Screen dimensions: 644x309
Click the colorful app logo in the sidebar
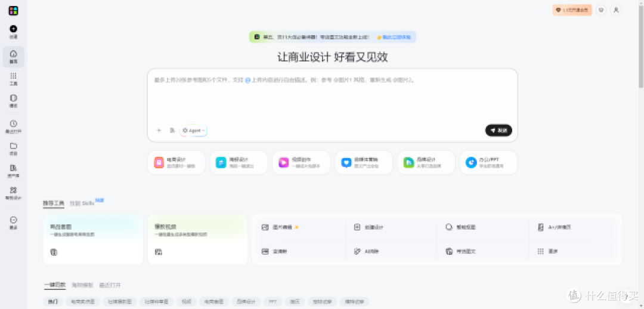pos(13,11)
